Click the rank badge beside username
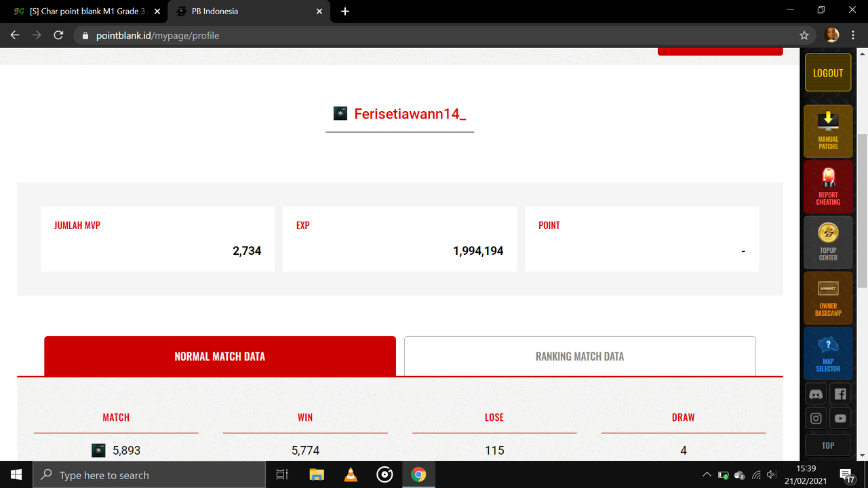Image resolution: width=868 pixels, height=488 pixels. (340, 113)
